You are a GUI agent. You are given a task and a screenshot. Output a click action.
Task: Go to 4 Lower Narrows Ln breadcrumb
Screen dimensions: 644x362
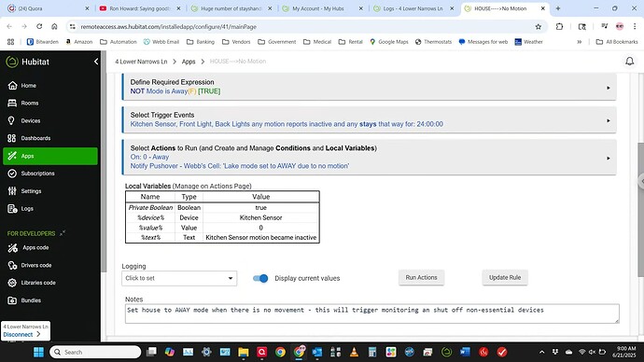coord(141,62)
